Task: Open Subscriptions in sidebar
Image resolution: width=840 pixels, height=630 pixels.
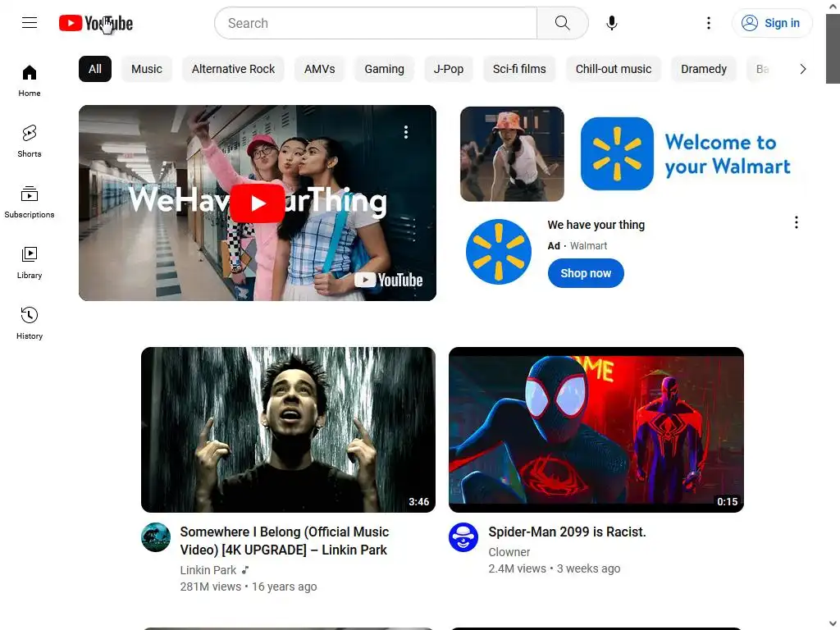Action: (x=30, y=202)
